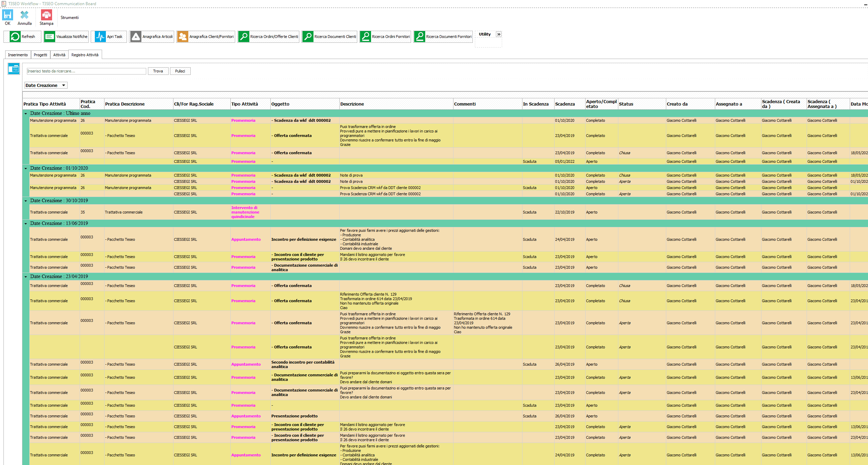Viewport: 868px width, 465px height.
Task: Open Visualizza Notifiche
Action: [66, 37]
